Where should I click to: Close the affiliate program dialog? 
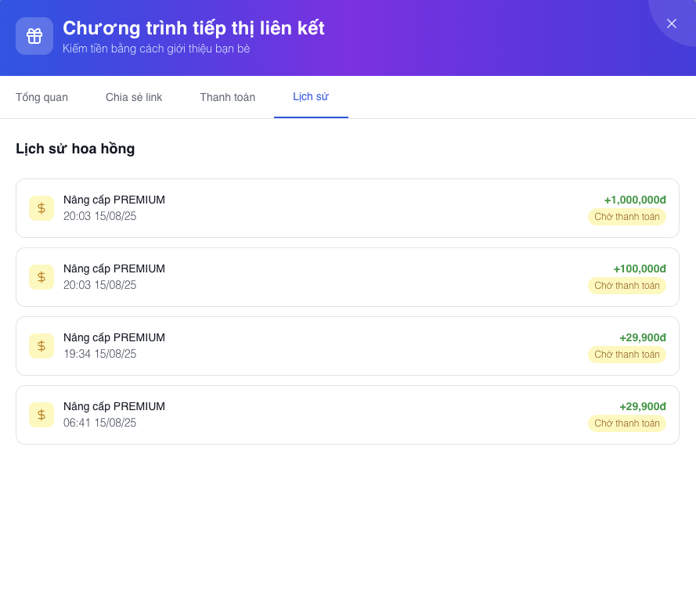(671, 23)
